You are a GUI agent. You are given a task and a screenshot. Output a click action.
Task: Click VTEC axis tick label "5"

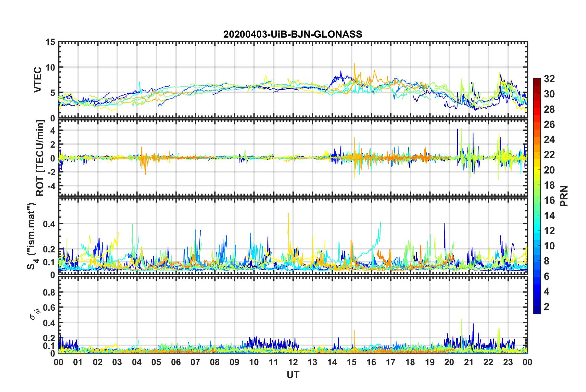coord(53,93)
